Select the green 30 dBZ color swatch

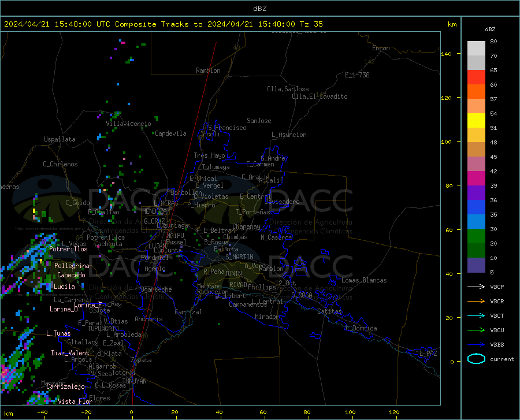[476, 236]
